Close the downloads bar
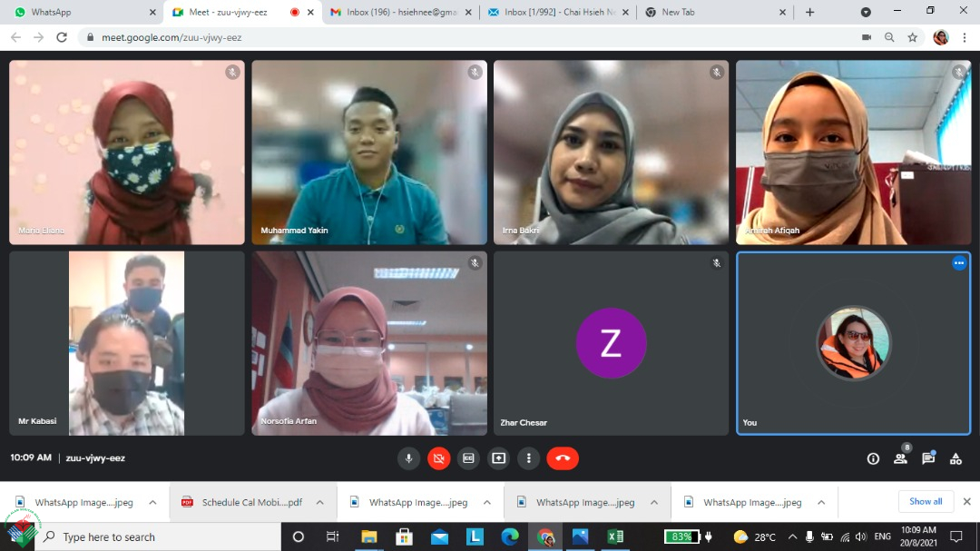This screenshot has width=980, height=551. (967, 502)
